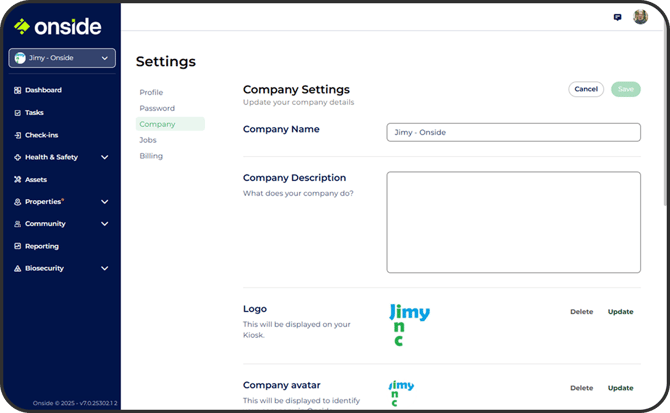Click the Assets icon in the sidebar
Screen dimensions: 670x413
coord(17,179)
